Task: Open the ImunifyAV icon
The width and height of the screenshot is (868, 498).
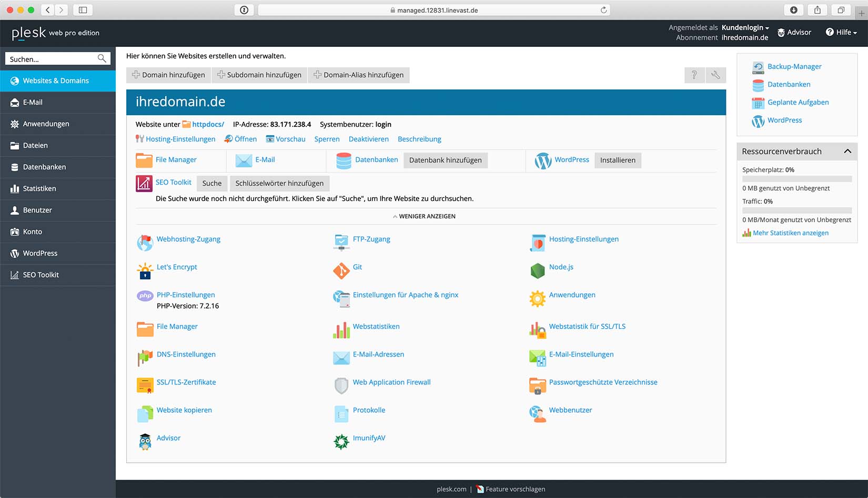Action: (341, 441)
